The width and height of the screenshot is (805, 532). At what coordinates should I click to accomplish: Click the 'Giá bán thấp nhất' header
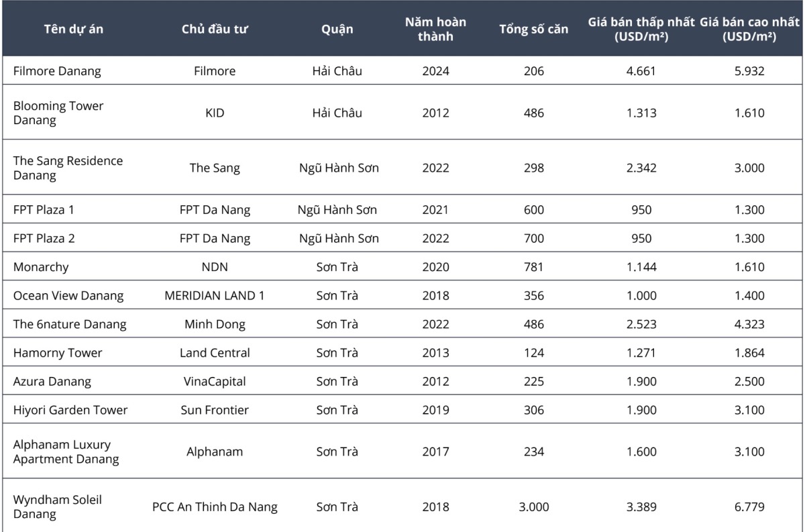[x=641, y=29]
